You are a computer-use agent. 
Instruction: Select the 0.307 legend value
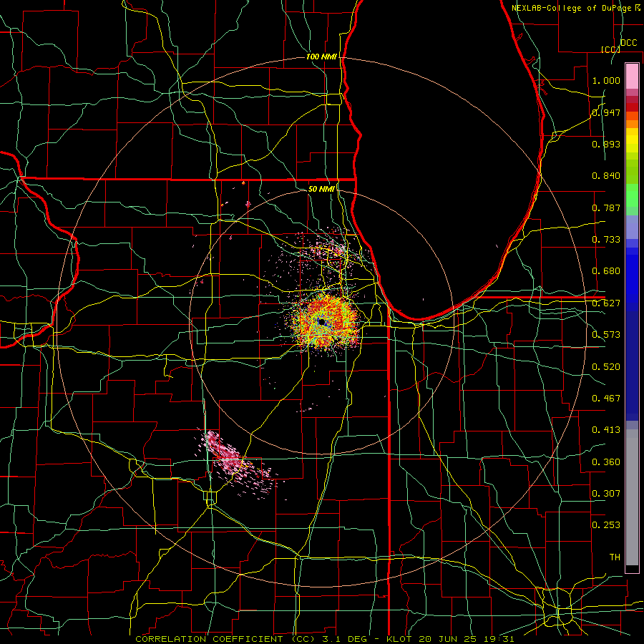coord(606,494)
